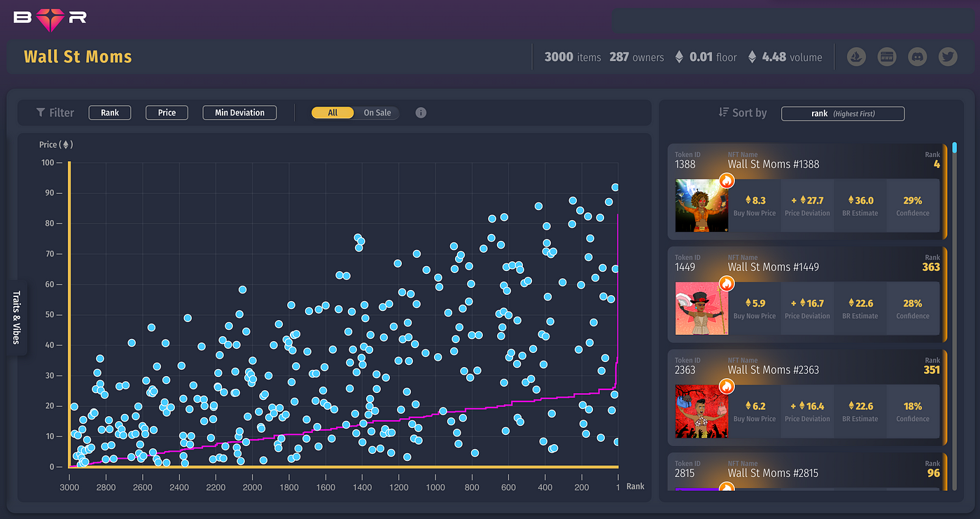Click the fire badge on #2363
The width and height of the screenshot is (980, 519).
click(x=727, y=387)
